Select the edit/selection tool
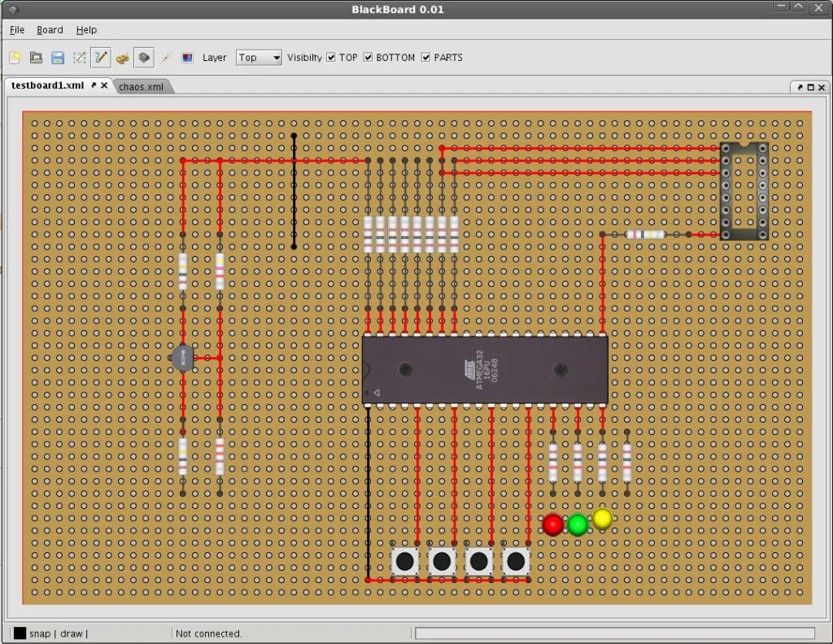Viewport: 833px width, 644px height. click(79, 58)
